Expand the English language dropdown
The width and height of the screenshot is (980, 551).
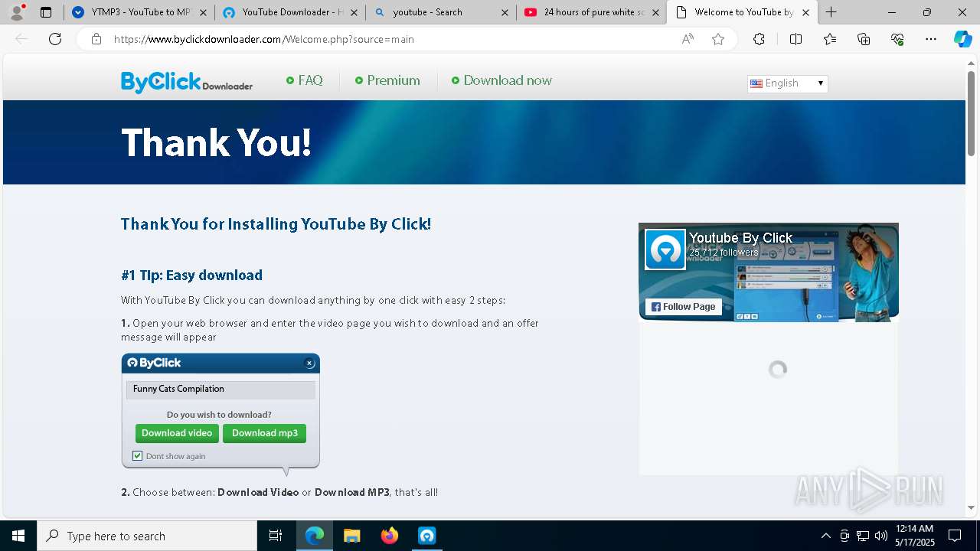(787, 83)
